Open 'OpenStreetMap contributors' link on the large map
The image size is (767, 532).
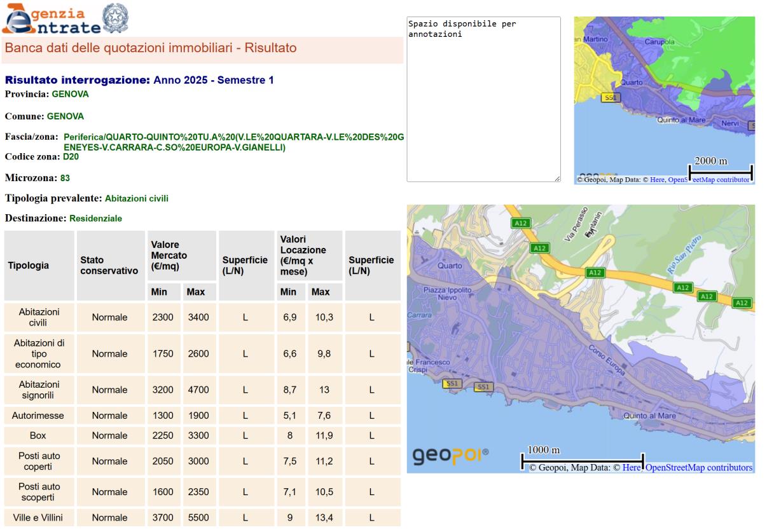coord(698,468)
